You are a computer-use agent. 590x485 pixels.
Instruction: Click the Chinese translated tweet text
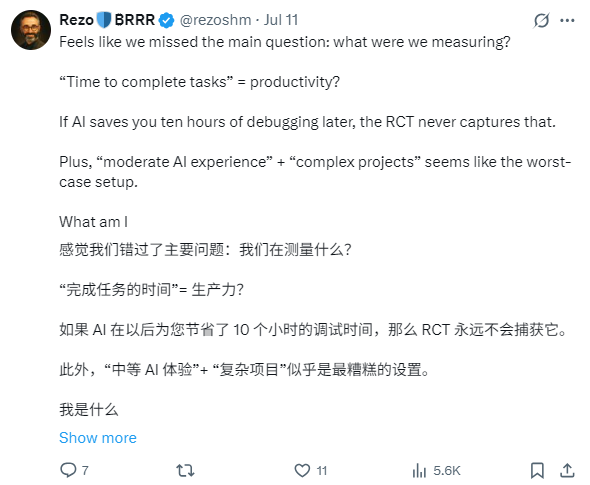[x=313, y=330]
